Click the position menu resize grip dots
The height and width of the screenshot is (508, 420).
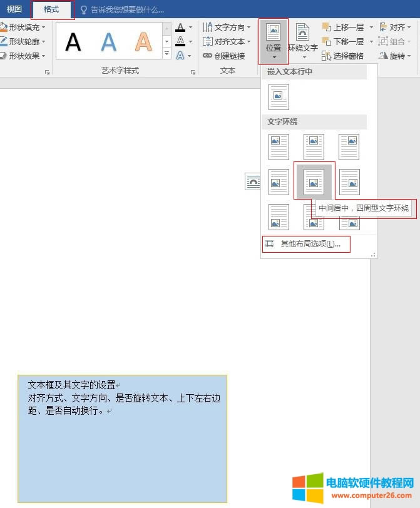click(x=373, y=255)
